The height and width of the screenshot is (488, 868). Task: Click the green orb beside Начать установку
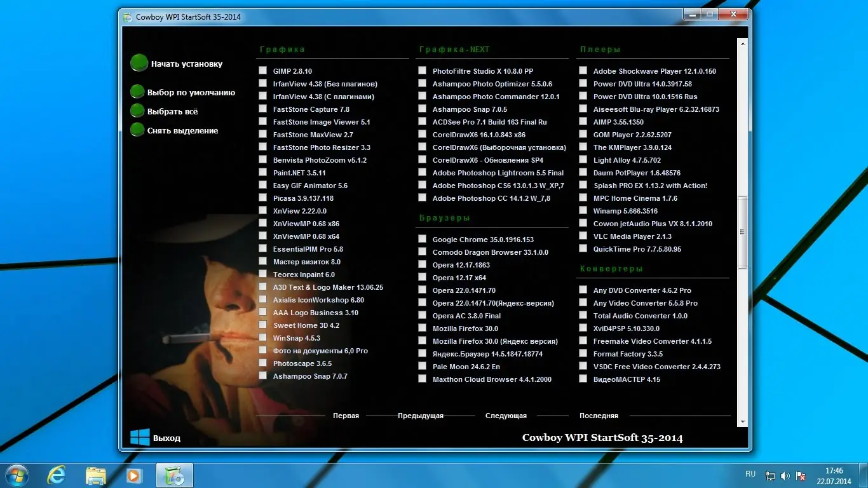(x=139, y=63)
